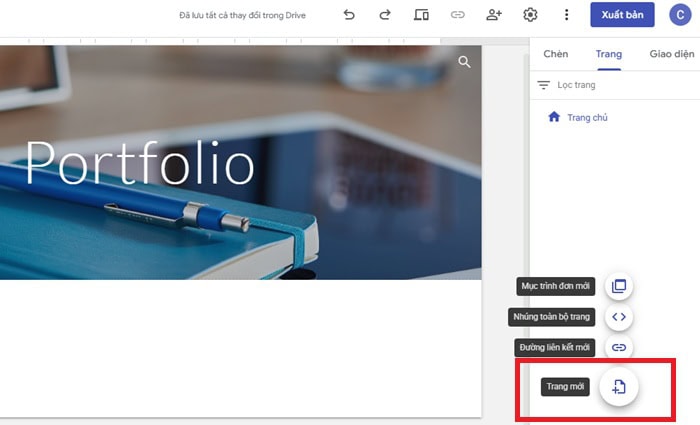The image size is (700, 425).
Task: Click the copy link icon in toolbar
Action: [458, 15]
